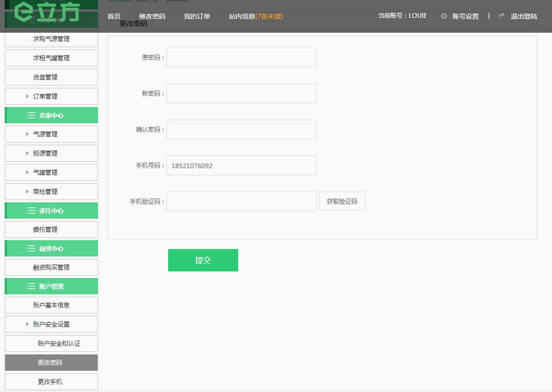The width and height of the screenshot is (552, 392).
Task: Focus the 确认密码 input field
Action: coord(241,129)
